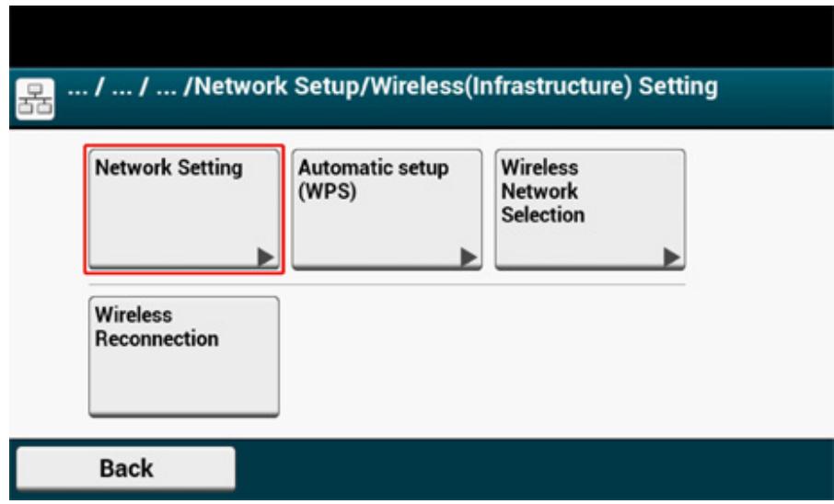Open Wireless Network Selection
The image size is (834, 504).
click(590, 208)
